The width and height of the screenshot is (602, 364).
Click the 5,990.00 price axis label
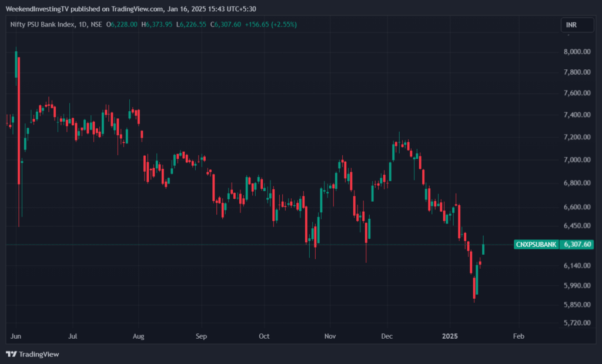coord(577,286)
